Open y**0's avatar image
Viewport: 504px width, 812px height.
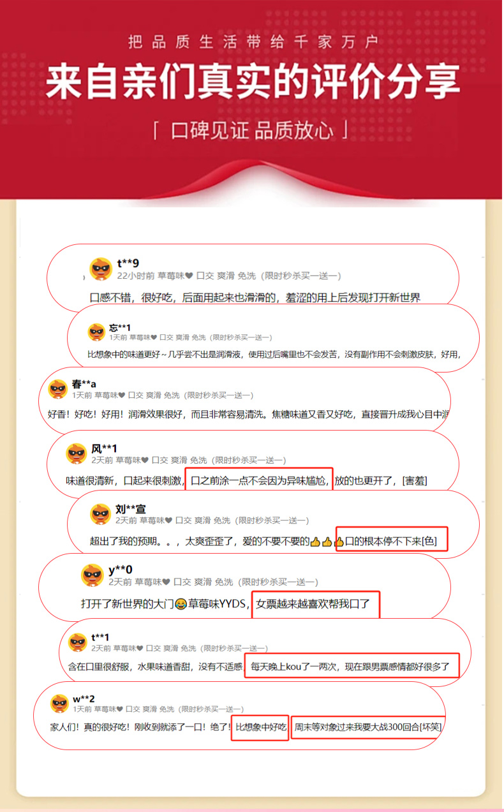pyautogui.click(x=93, y=575)
